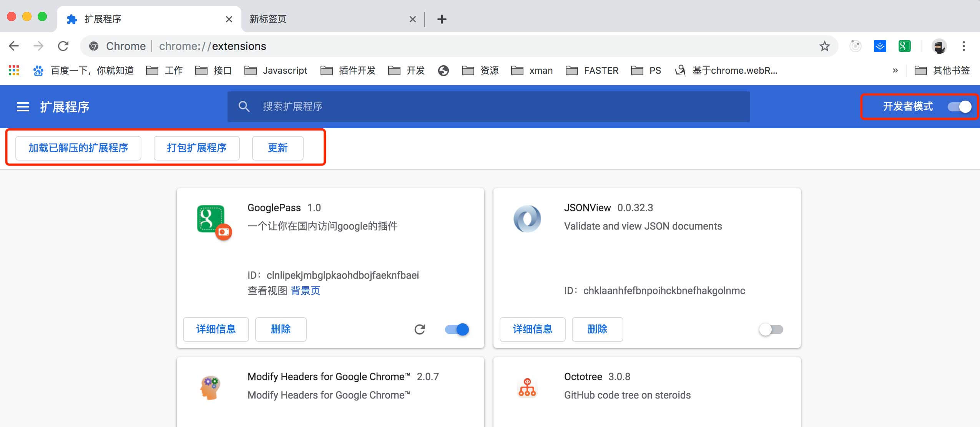The height and width of the screenshot is (427, 980).
Task: Click the 'Validate and view JSON documents' description
Action: coord(643,226)
